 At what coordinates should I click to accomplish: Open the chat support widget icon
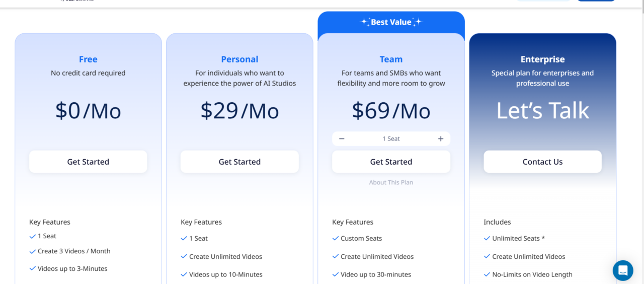tap(622, 270)
